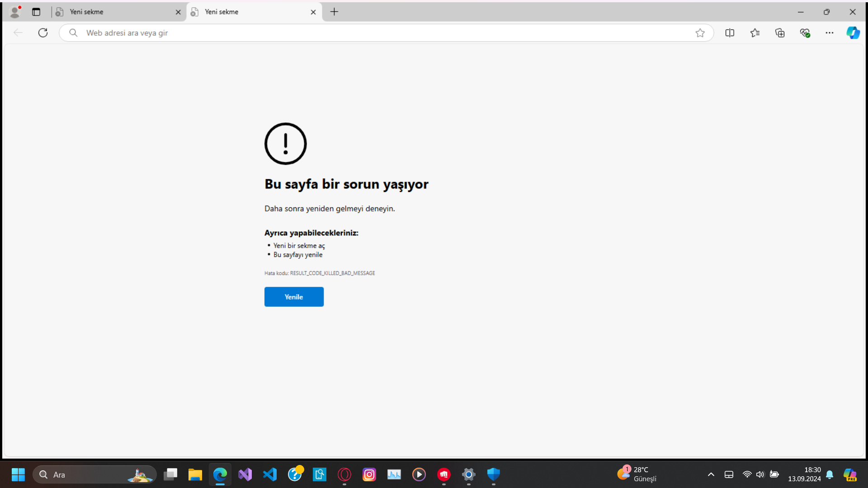This screenshot has width=868, height=488.
Task: Open the tab actions menu
Action: (36, 12)
